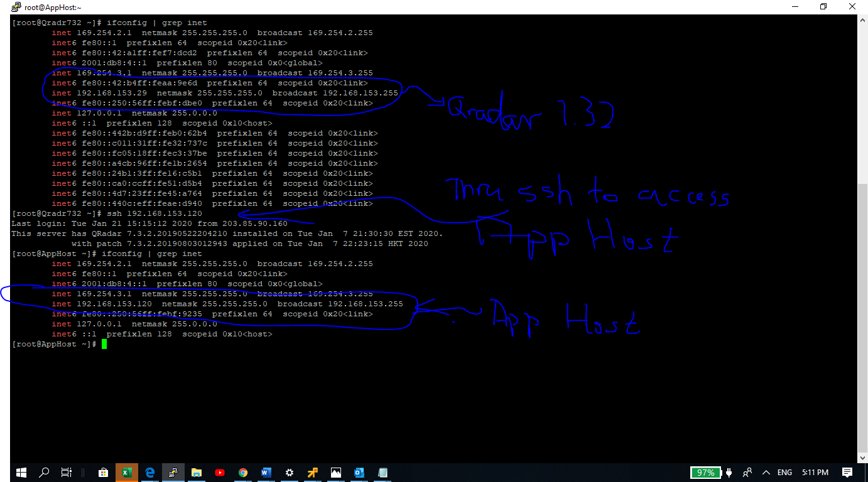
Task: Restore down the PuTTY window
Action: click(x=823, y=7)
